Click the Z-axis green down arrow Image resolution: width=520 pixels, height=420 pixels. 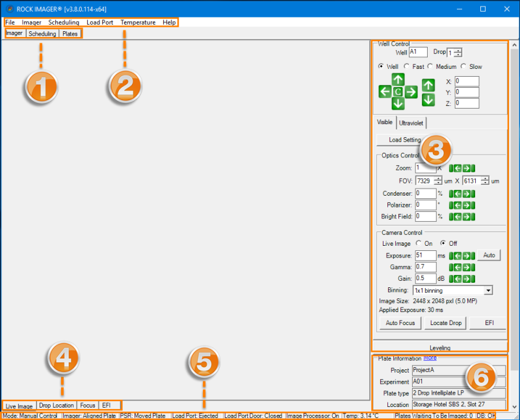(x=428, y=101)
